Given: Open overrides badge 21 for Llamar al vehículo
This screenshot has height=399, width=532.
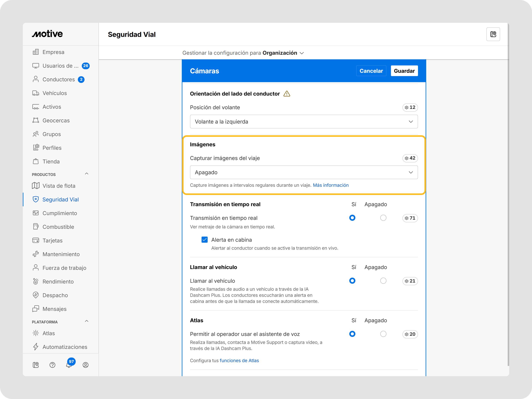Looking at the screenshot, I should tap(410, 281).
